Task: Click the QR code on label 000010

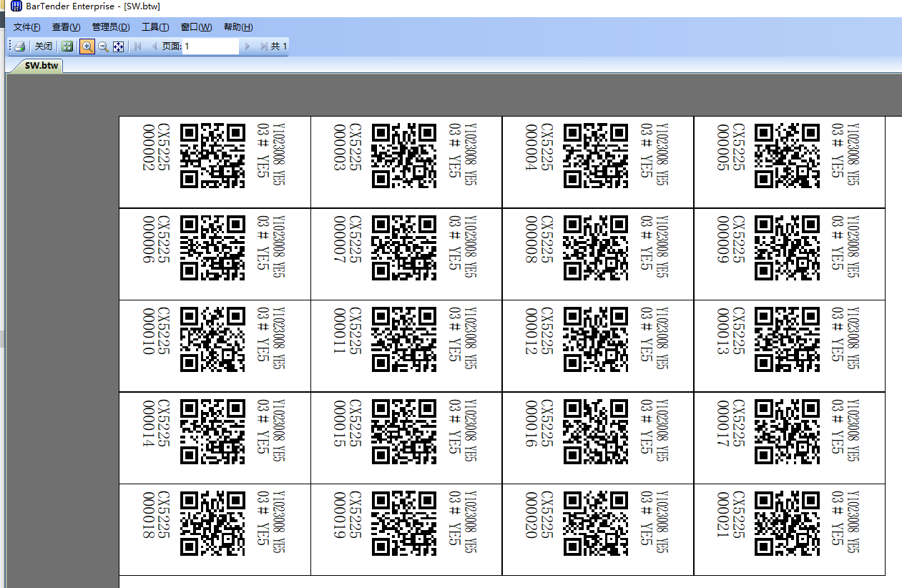Action: pyautogui.click(x=212, y=340)
